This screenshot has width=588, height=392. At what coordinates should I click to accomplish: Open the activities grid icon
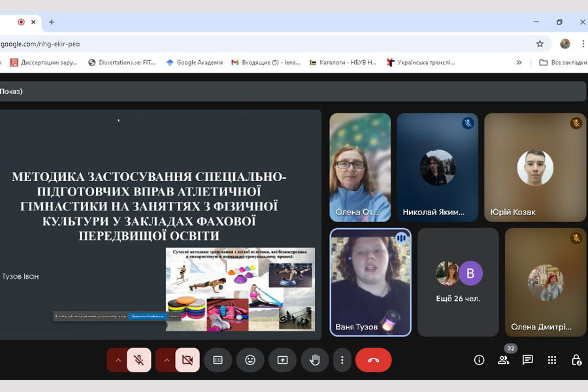tap(552, 360)
